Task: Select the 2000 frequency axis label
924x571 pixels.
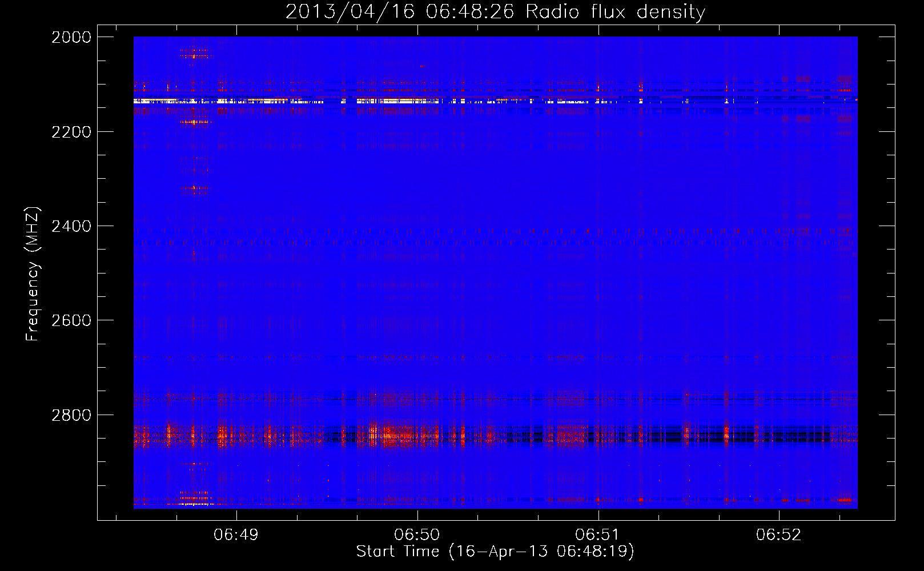Action: (x=71, y=37)
